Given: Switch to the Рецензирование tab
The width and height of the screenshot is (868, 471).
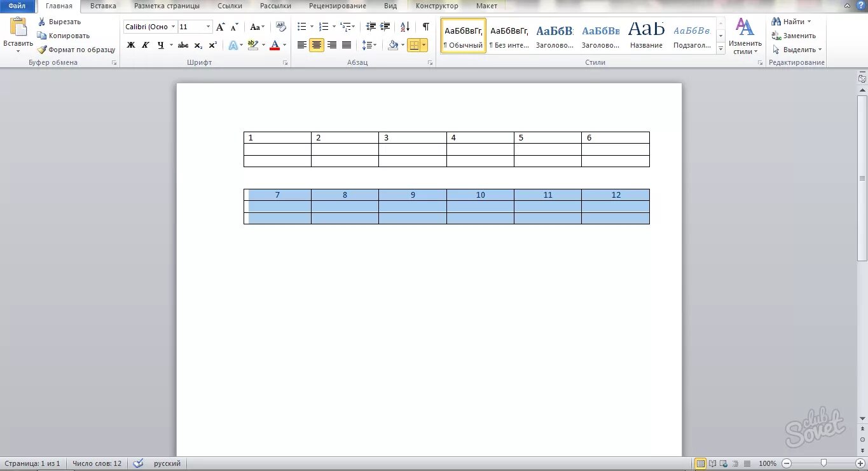Looking at the screenshot, I should 338,6.
